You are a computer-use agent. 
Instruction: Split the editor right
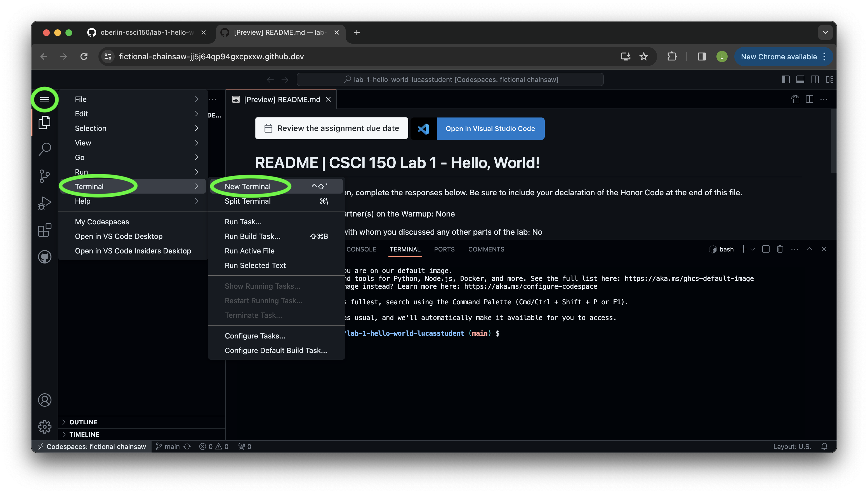pos(809,99)
